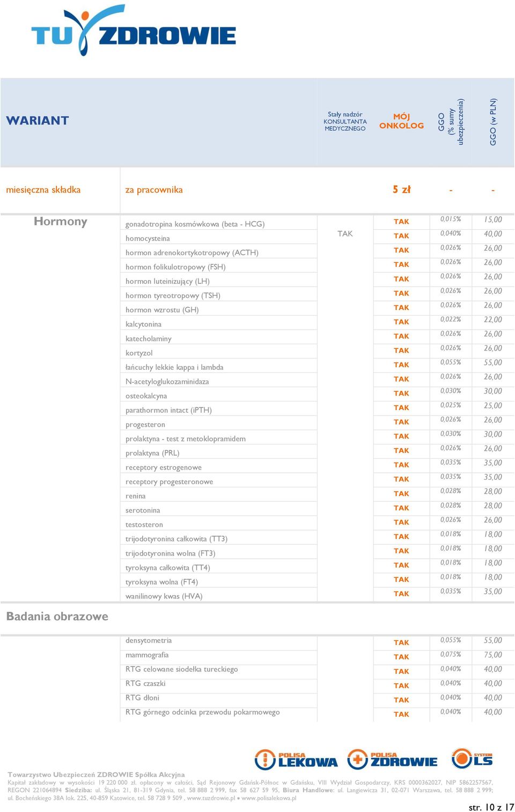515x812 pixels.
Task: Click the densytometria row label
Action: click(x=149, y=640)
